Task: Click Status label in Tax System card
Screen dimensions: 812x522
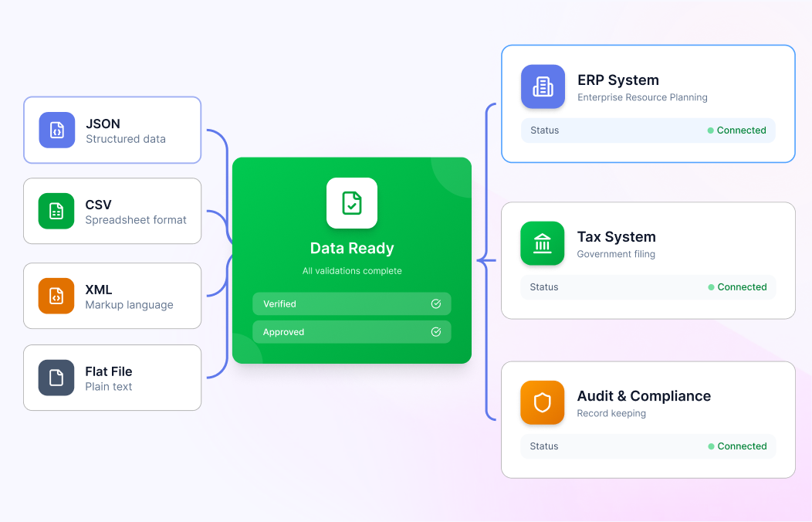Action: [x=544, y=287]
